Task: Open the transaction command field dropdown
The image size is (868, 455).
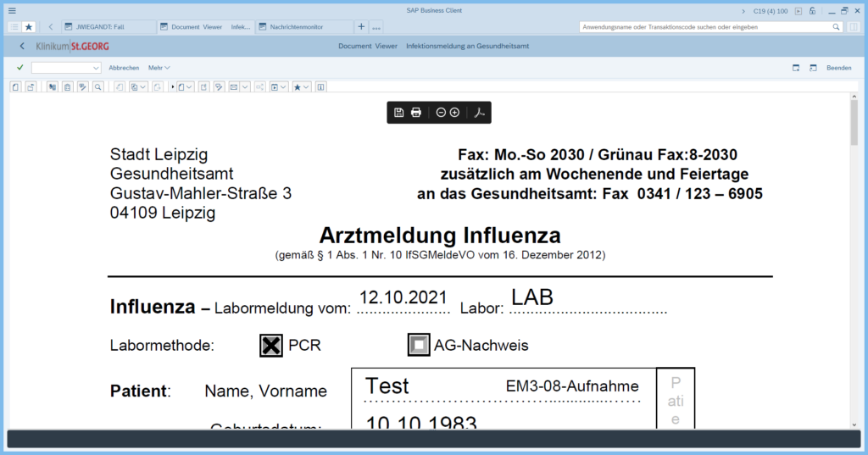Action: tap(96, 68)
